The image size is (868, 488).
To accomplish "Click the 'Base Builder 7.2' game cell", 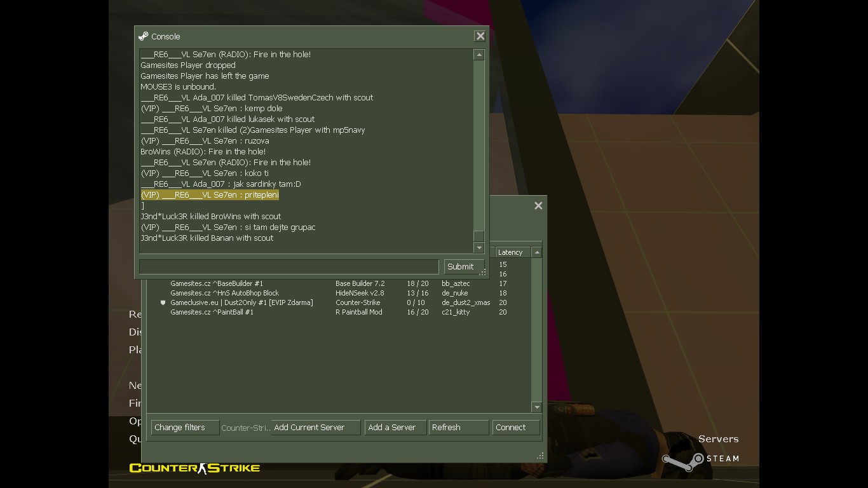I will tap(360, 283).
